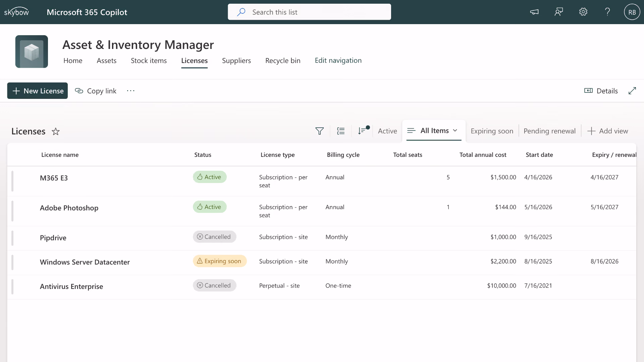Click the Billing cycle column header
The height and width of the screenshot is (362, 644).
tap(343, 155)
